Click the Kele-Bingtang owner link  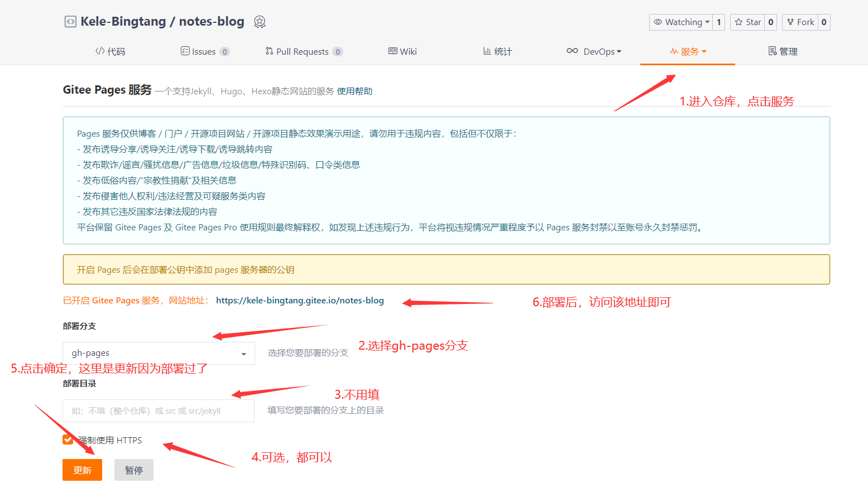(x=123, y=22)
